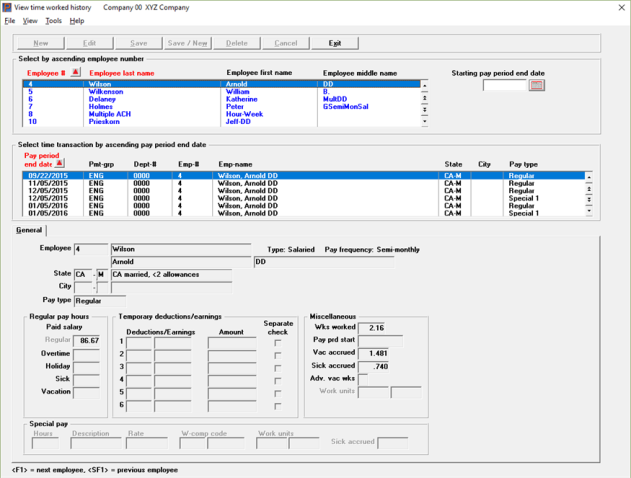Click the calendar icon beside starting pay period date

click(x=537, y=86)
